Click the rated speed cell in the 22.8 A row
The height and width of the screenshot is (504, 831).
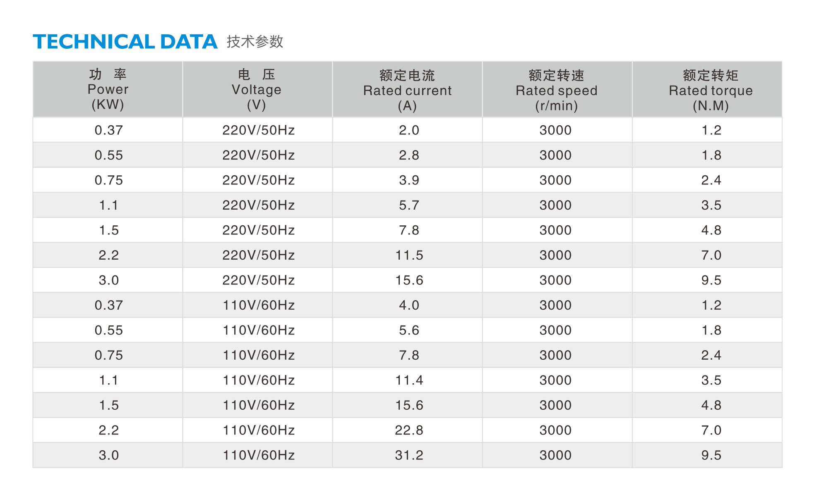557,430
